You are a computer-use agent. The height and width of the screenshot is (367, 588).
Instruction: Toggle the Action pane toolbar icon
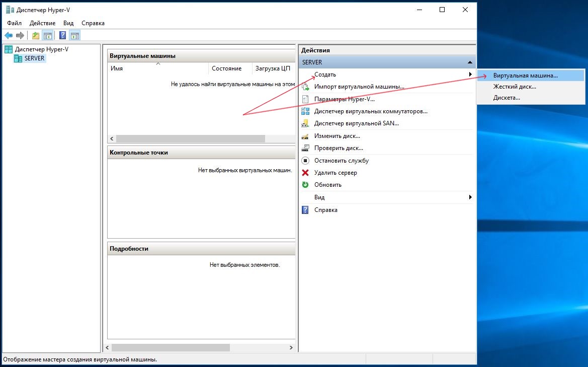[75, 35]
